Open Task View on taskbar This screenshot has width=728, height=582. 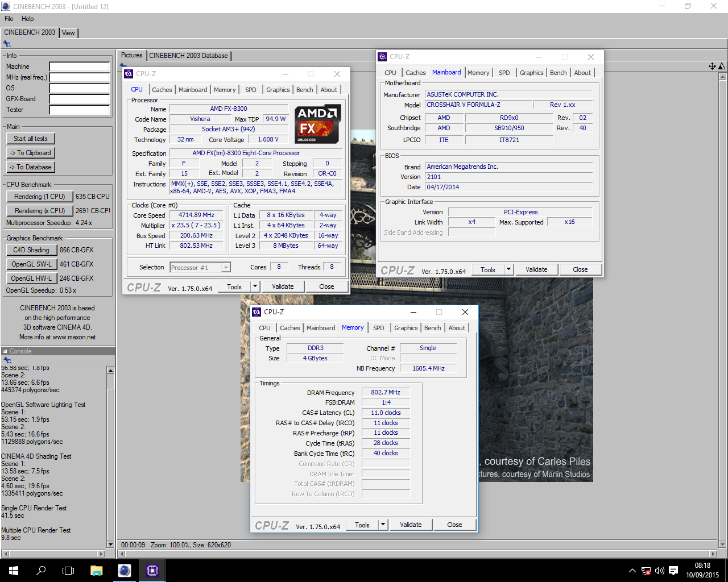68,571
